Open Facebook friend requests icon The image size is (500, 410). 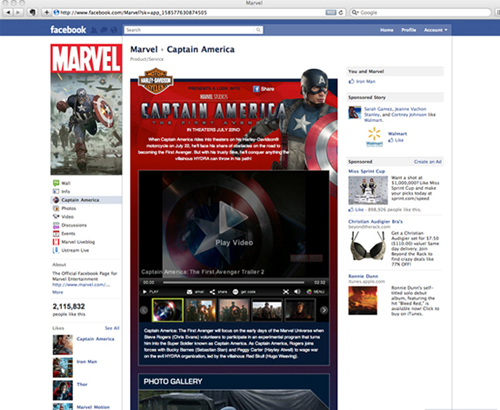pyautogui.click(x=94, y=30)
